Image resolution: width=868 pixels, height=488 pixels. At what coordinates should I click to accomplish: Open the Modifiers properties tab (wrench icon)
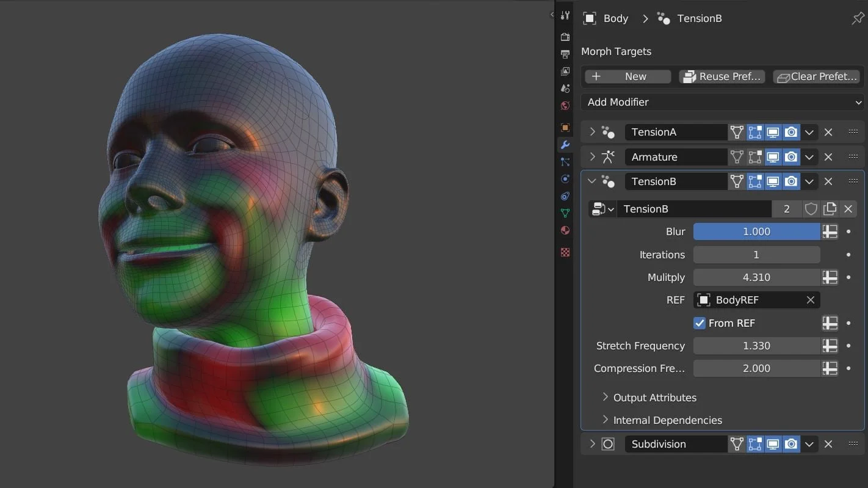(x=565, y=145)
